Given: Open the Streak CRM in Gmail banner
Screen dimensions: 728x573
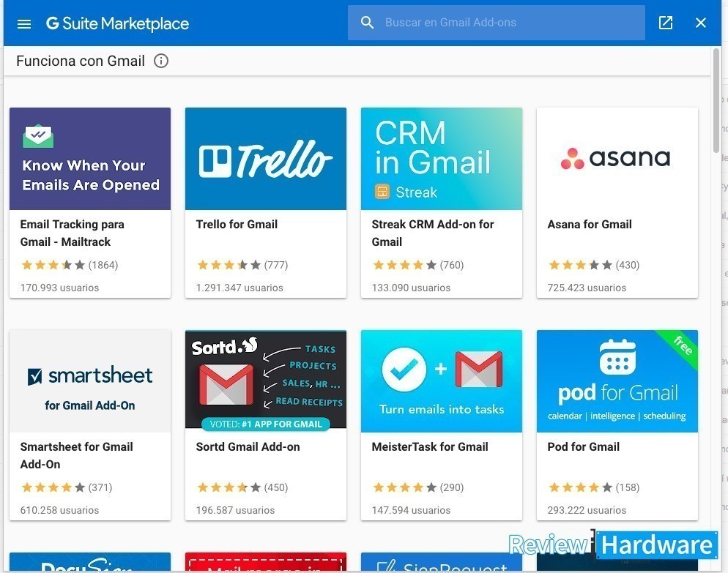Looking at the screenshot, I should coord(442,159).
